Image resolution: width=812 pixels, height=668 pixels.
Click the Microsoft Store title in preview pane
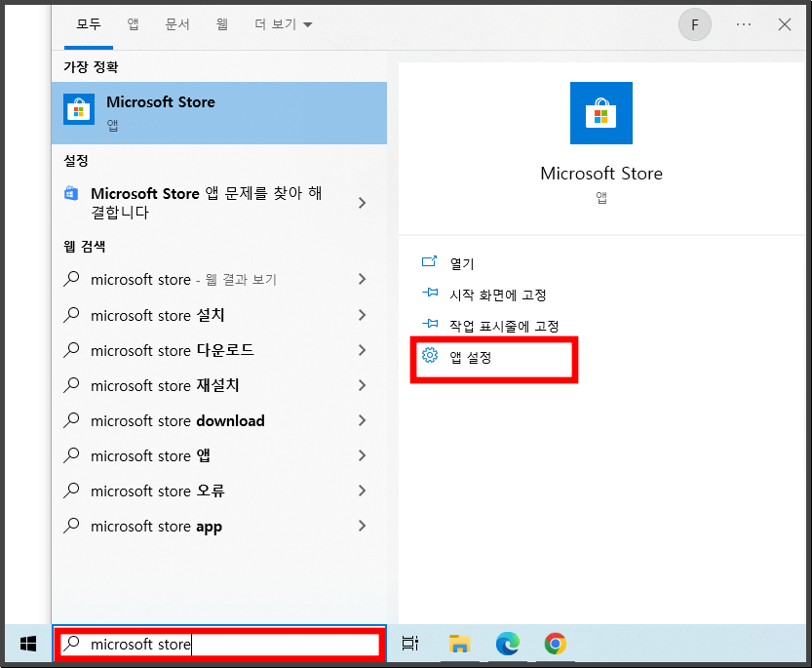(x=601, y=173)
